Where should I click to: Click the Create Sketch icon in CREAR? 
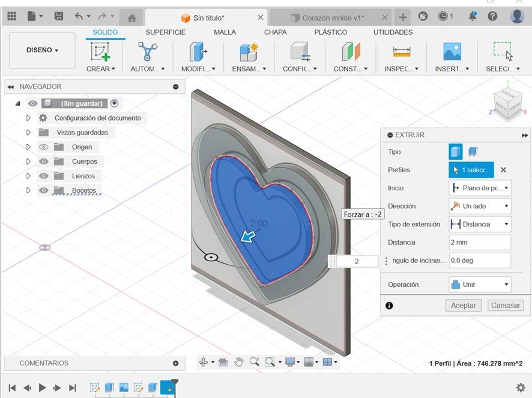(x=100, y=52)
